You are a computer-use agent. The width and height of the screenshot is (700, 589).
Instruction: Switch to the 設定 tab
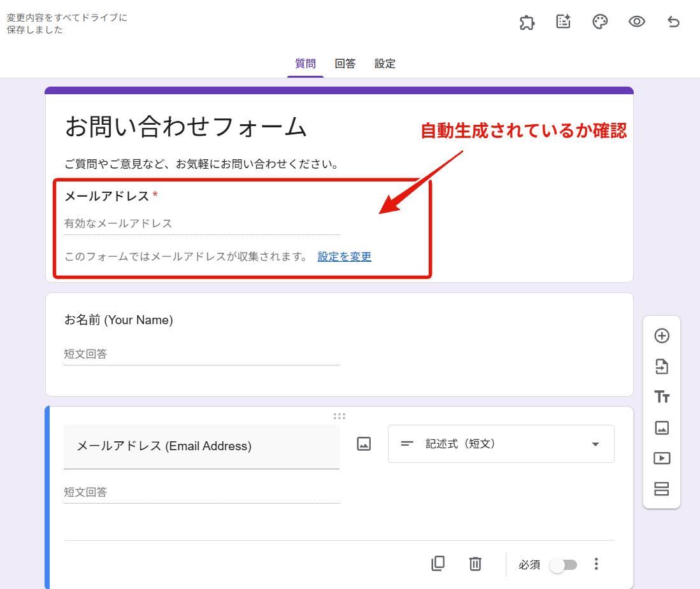click(385, 64)
